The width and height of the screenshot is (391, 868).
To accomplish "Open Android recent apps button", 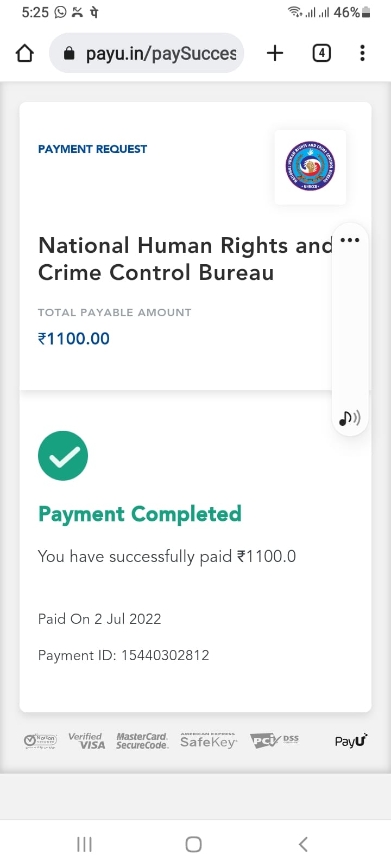I will [x=84, y=844].
